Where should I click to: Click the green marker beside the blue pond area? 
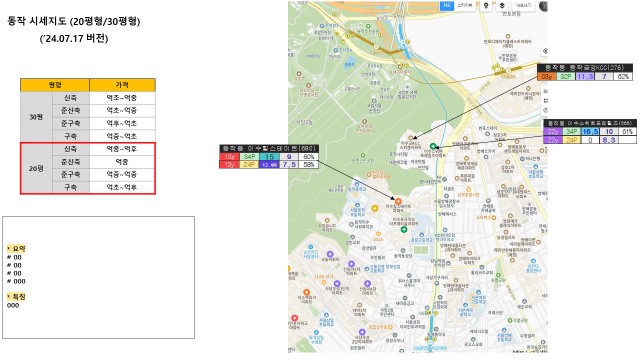[404, 230]
